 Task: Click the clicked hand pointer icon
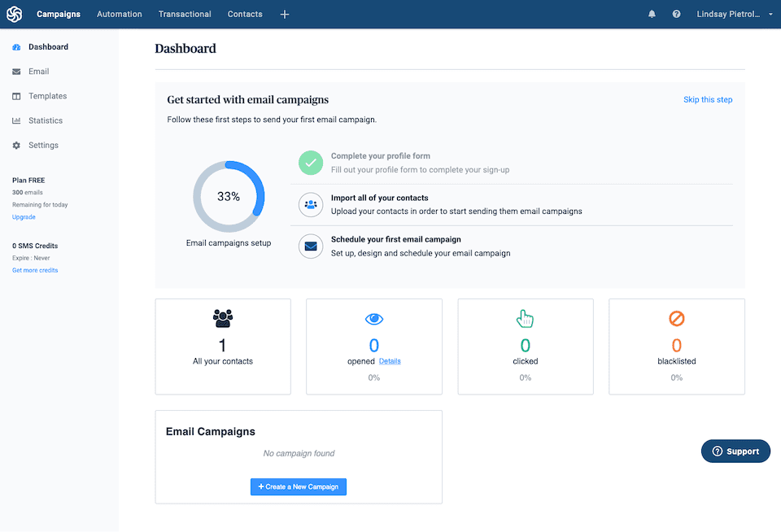526,319
